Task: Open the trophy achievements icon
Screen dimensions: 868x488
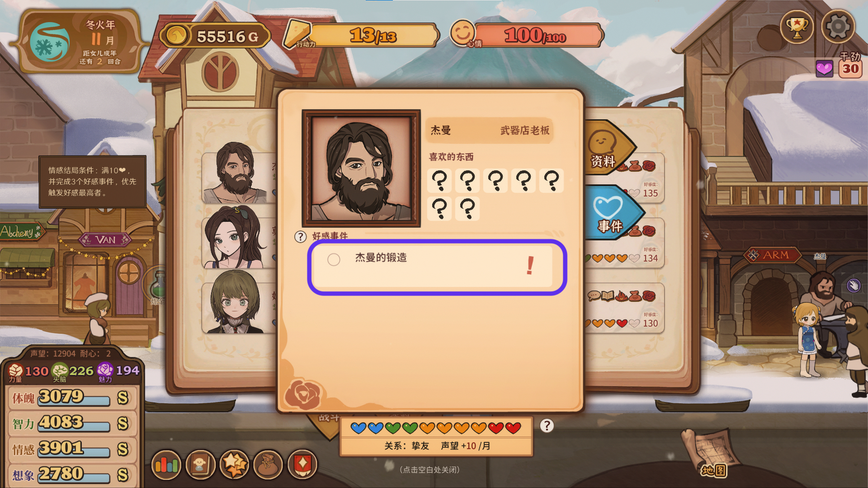Action: [797, 27]
